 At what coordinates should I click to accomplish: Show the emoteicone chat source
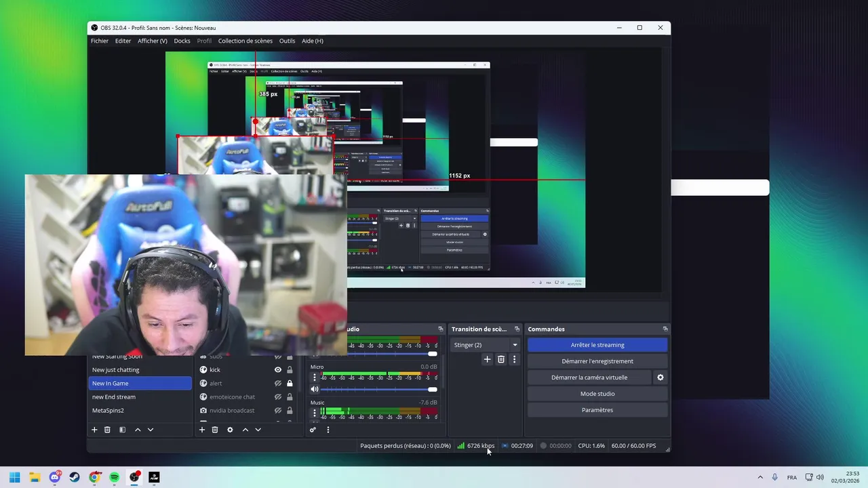(277, 396)
